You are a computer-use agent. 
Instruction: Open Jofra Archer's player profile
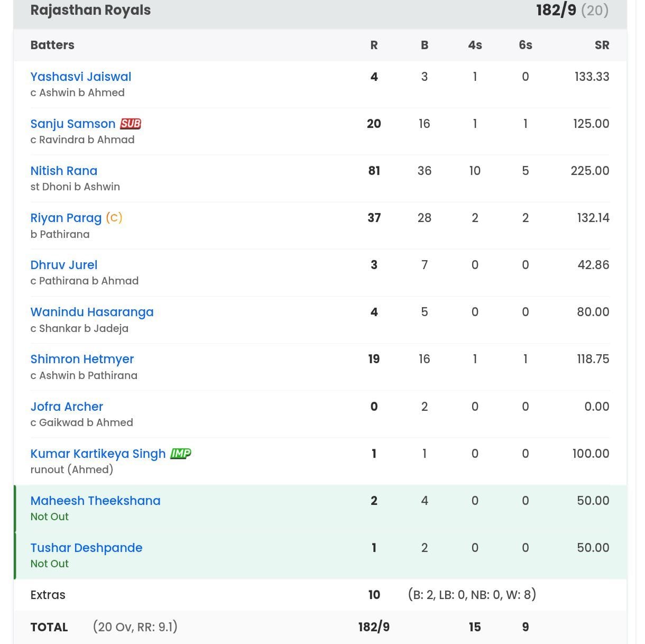pyautogui.click(x=67, y=407)
